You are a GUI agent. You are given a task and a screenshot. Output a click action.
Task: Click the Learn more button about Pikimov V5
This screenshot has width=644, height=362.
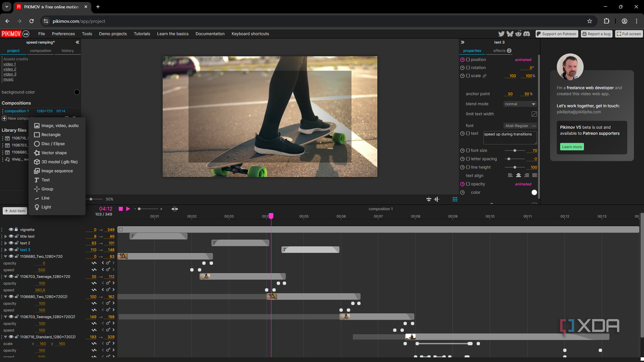571,147
